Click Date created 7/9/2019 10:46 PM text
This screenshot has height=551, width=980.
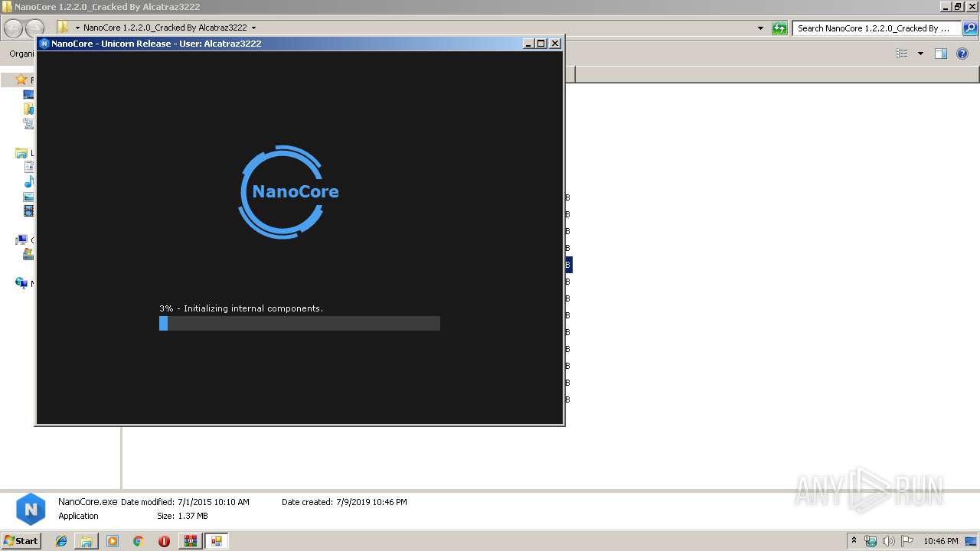coord(345,502)
